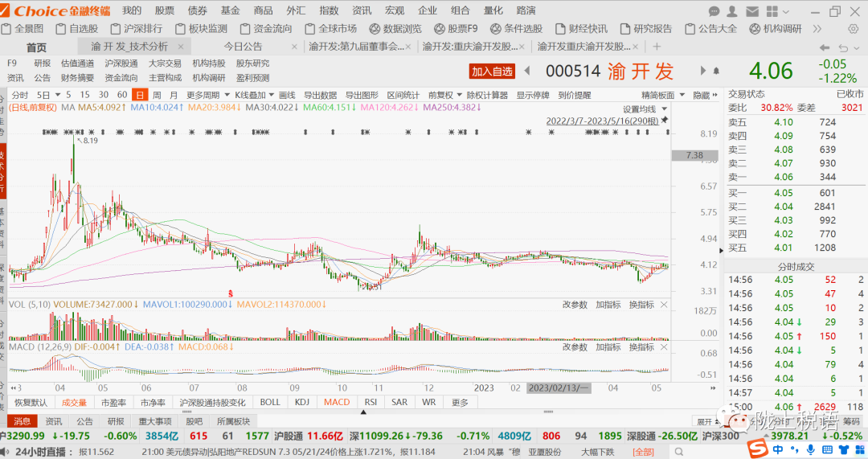The height and width of the screenshot is (459, 868).
Task: Close the MACD indicator panel
Action: pos(664,347)
